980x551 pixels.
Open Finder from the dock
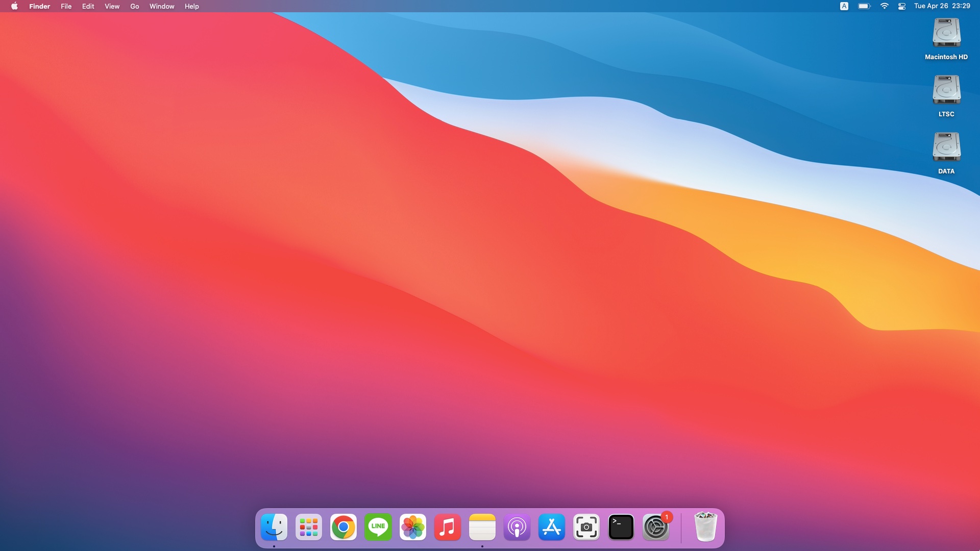(274, 527)
